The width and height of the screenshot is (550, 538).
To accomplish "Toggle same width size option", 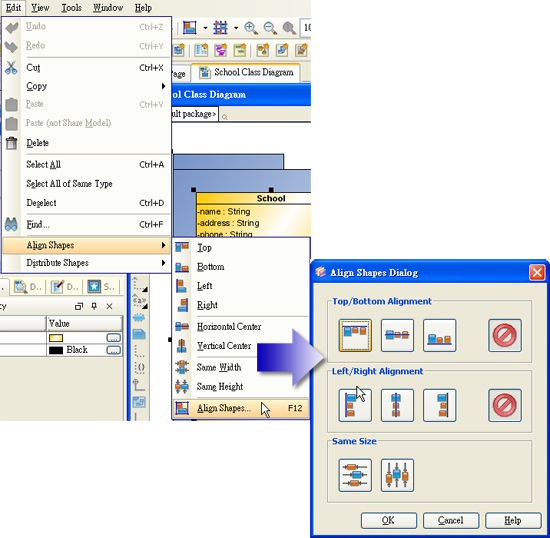I will [355, 475].
